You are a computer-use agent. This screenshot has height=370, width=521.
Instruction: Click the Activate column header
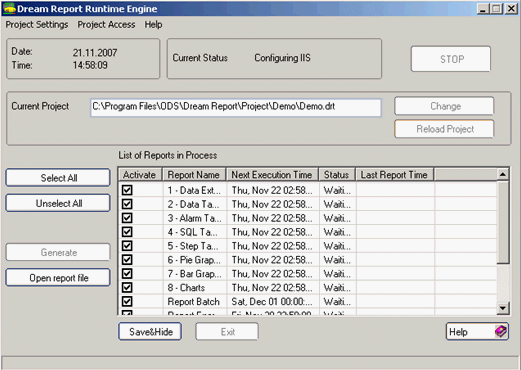click(x=140, y=175)
